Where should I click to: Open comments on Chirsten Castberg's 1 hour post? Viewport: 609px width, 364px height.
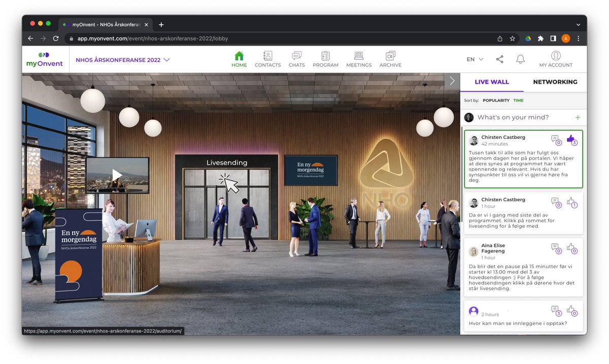(x=556, y=202)
